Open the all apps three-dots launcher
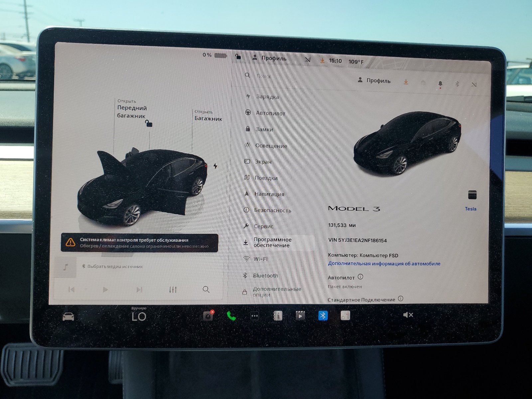The image size is (532, 399). (x=255, y=316)
